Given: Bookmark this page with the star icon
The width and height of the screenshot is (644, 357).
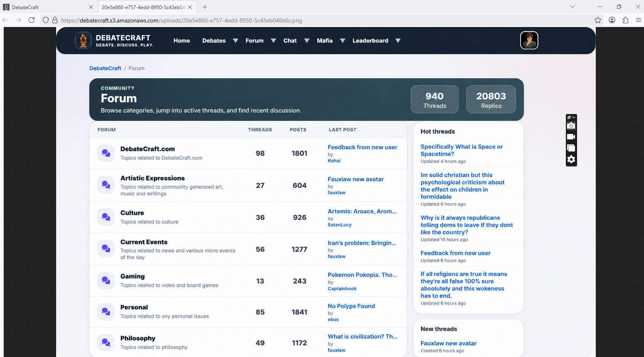Looking at the screenshot, I should [x=598, y=20].
